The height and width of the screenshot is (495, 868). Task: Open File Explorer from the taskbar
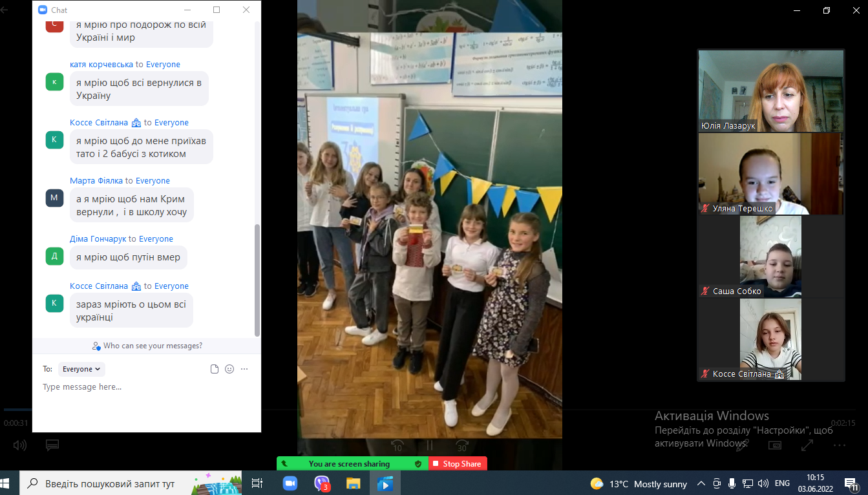coord(353,483)
